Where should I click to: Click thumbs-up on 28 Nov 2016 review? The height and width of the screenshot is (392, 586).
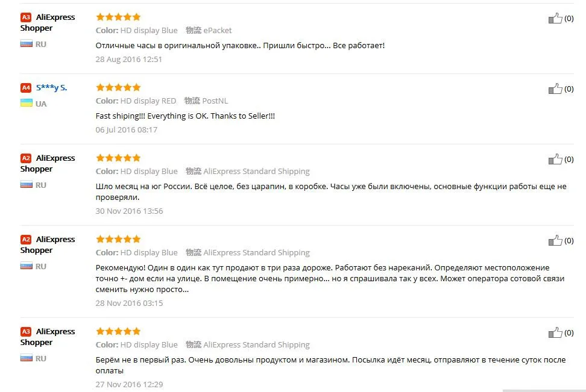[555, 240]
